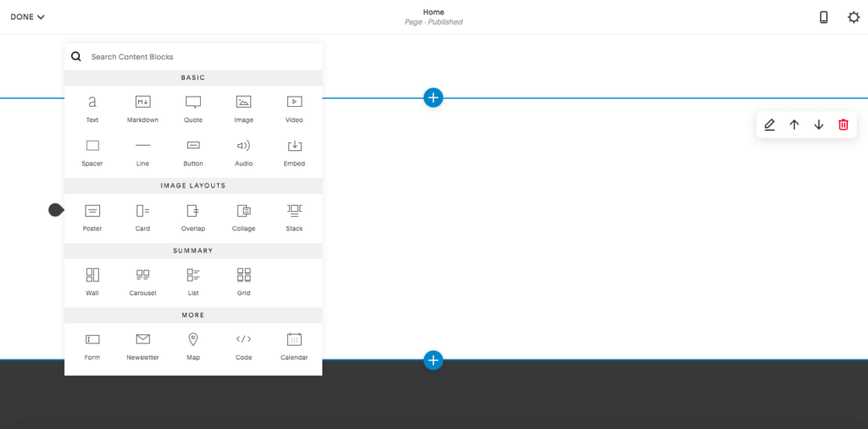This screenshot has width=868, height=429.
Task: Open page settings gear
Action: (854, 17)
